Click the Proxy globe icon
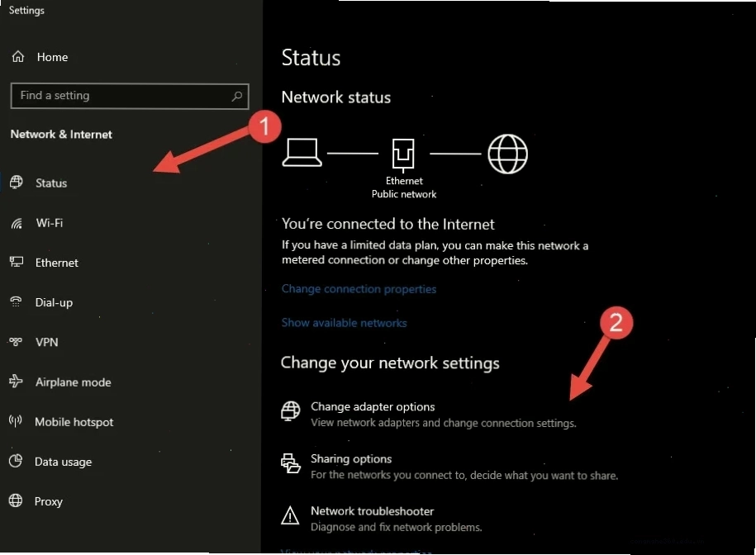This screenshot has height=555, width=756. [x=16, y=500]
